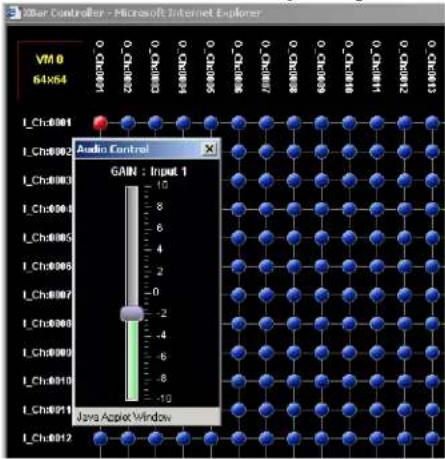Click the Internet Explorer icon in title bar
The height and width of the screenshot is (459, 445).
point(13,14)
